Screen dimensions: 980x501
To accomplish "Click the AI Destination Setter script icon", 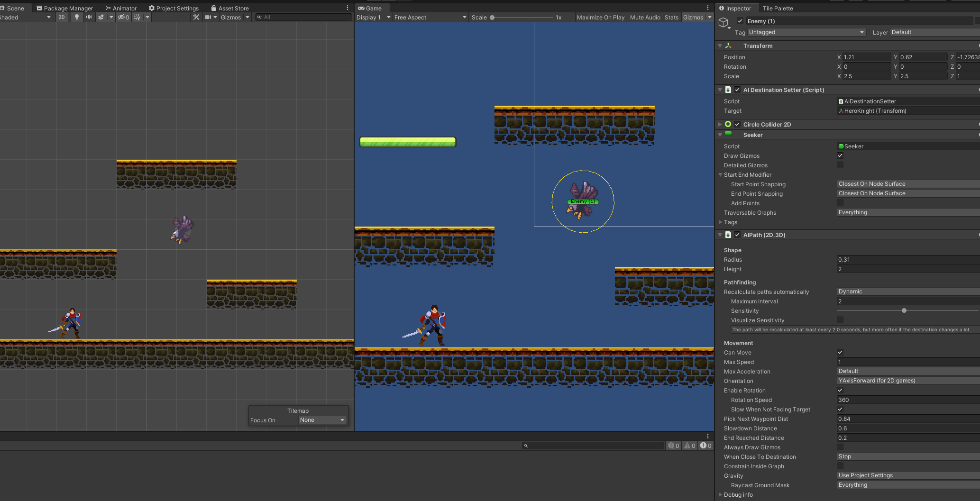I will point(728,90).
